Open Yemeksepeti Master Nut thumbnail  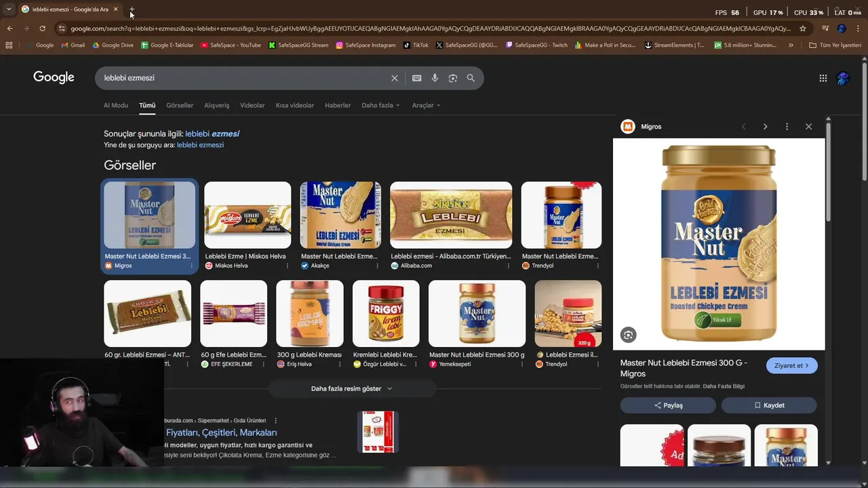(x=477, y=314)
